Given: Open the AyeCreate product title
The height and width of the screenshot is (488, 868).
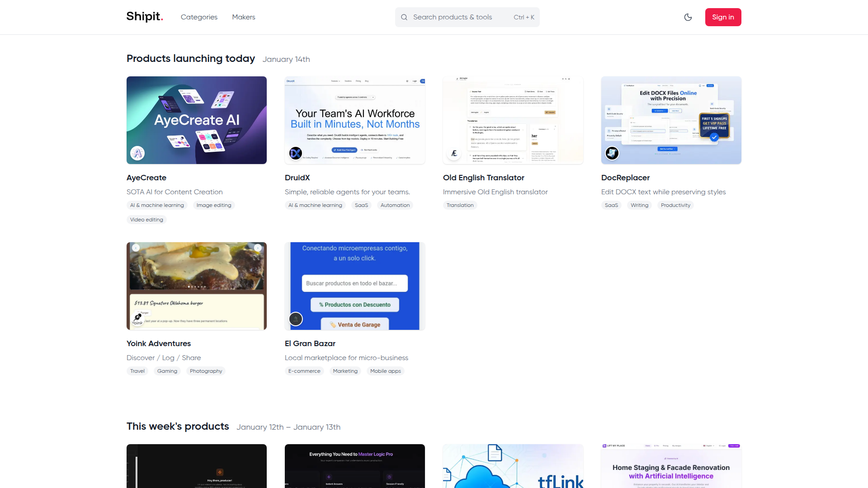Looking at the screenshot, I should (x=146, y=178).
